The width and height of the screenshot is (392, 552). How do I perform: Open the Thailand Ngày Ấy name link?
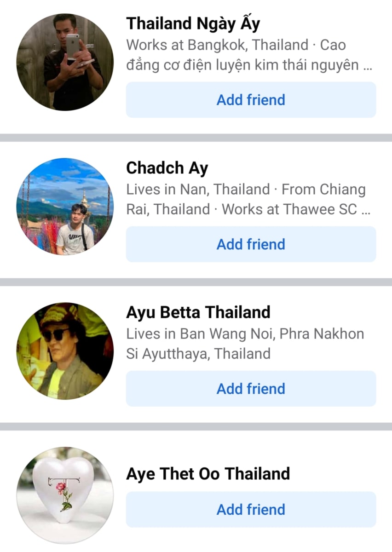tap(193, 23)
